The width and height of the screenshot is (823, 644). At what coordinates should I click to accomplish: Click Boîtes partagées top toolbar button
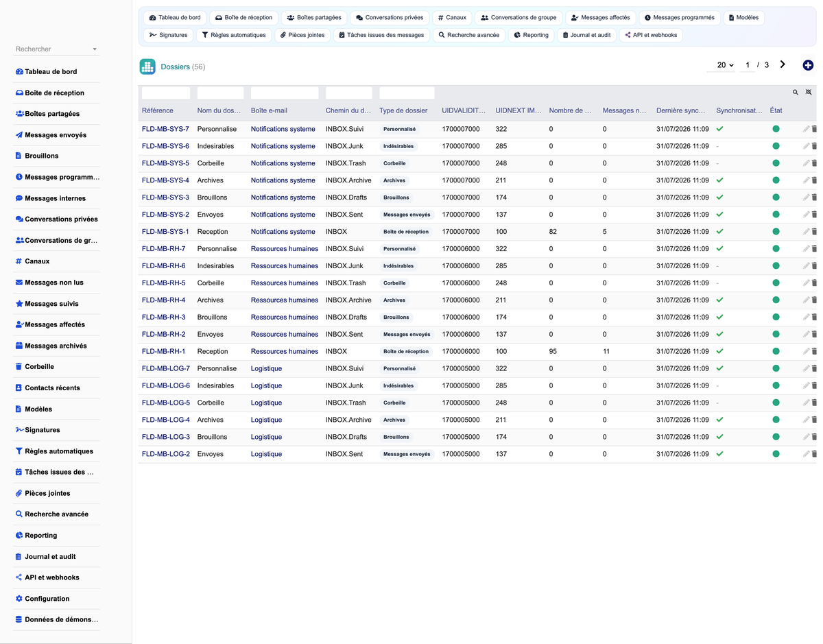click(x=313, y=18)
